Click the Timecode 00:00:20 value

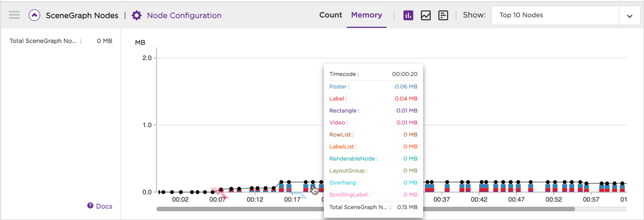click(405, 74)
